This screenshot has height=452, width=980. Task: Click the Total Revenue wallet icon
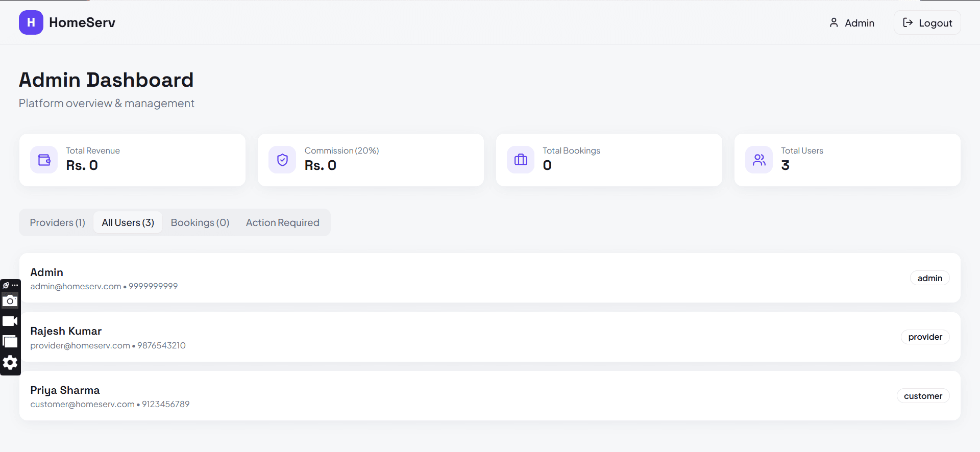[44, 160]
